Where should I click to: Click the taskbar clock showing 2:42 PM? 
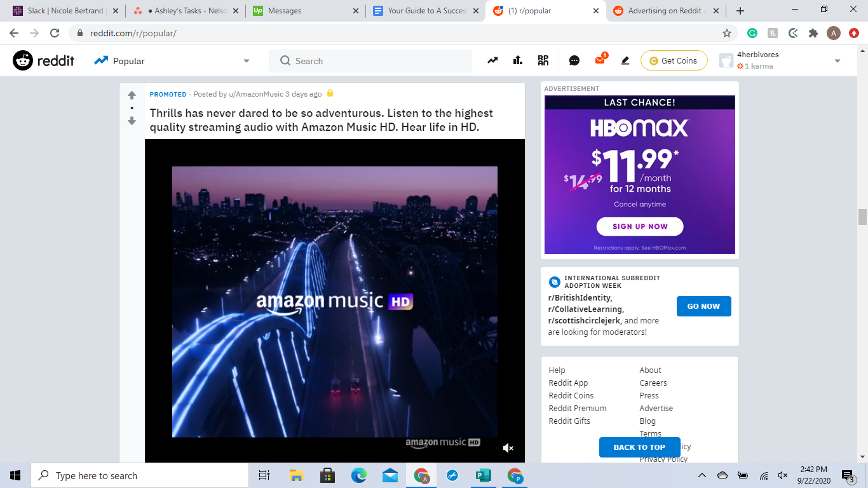coord(813,475)
